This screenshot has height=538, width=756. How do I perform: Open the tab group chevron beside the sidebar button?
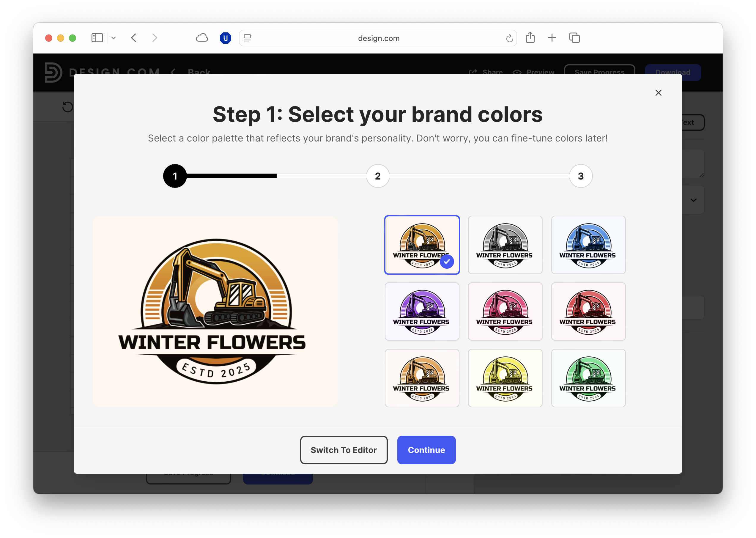coord(114,38)
